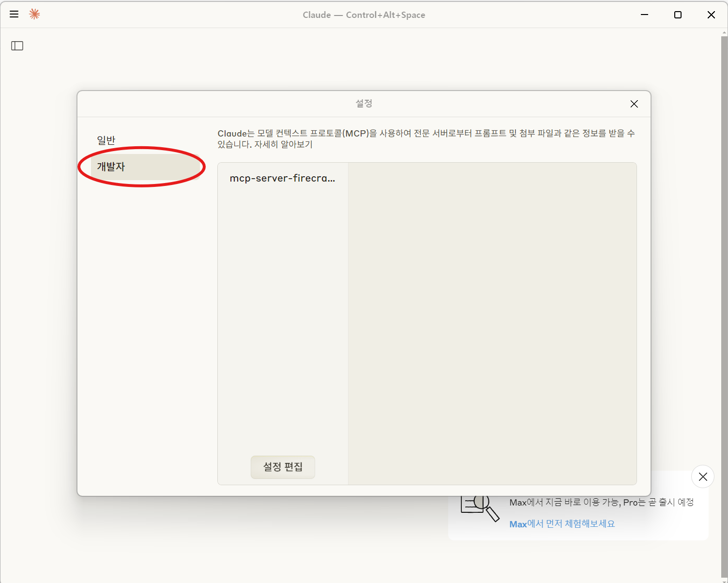
Task: Click text Max에서 지금 바로 이용 가능
Action: (x=564, y=503)
